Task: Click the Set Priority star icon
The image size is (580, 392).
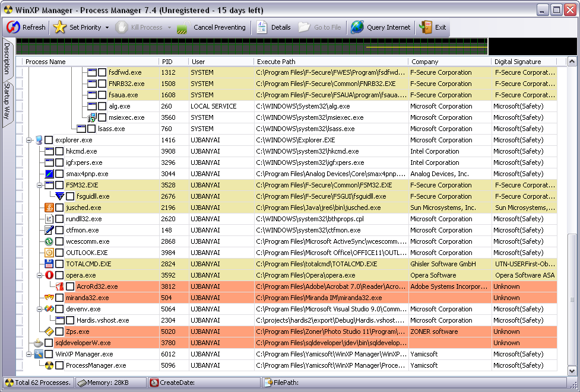Action: pos(59,27)
